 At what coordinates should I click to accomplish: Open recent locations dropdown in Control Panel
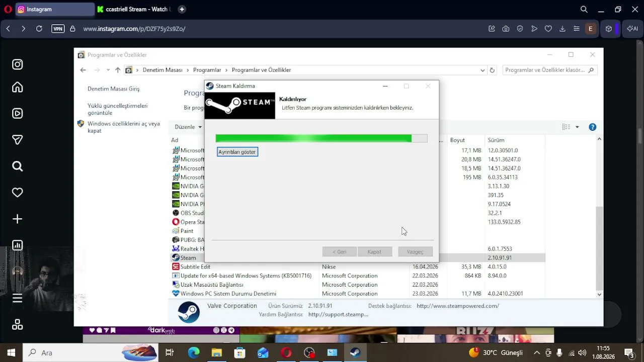[108, 70]
